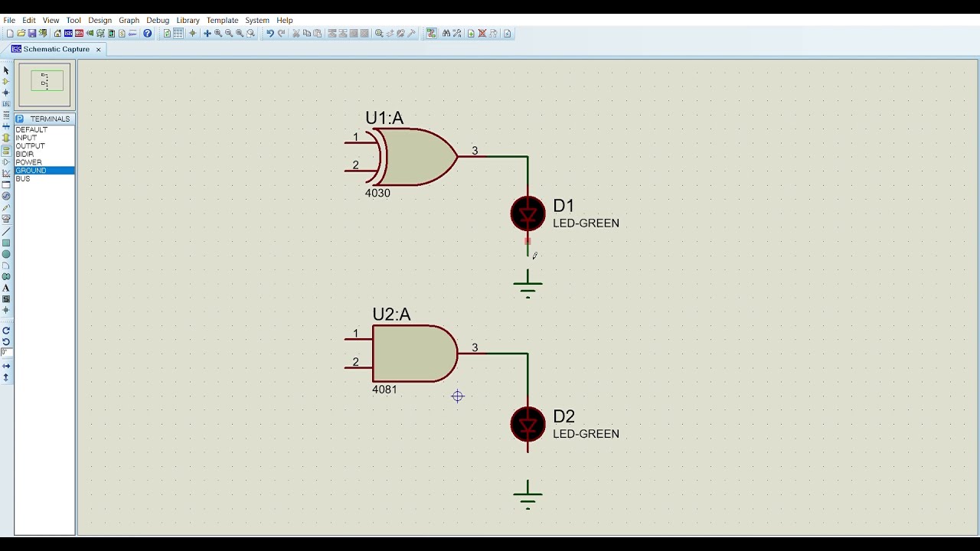
Task: Save the current project
Action: coord(31,34)
